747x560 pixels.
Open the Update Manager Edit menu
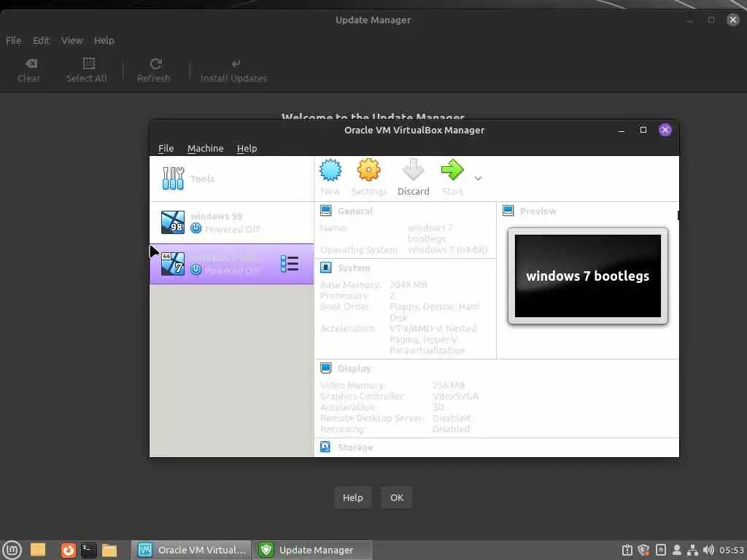[x=41, y=41]
